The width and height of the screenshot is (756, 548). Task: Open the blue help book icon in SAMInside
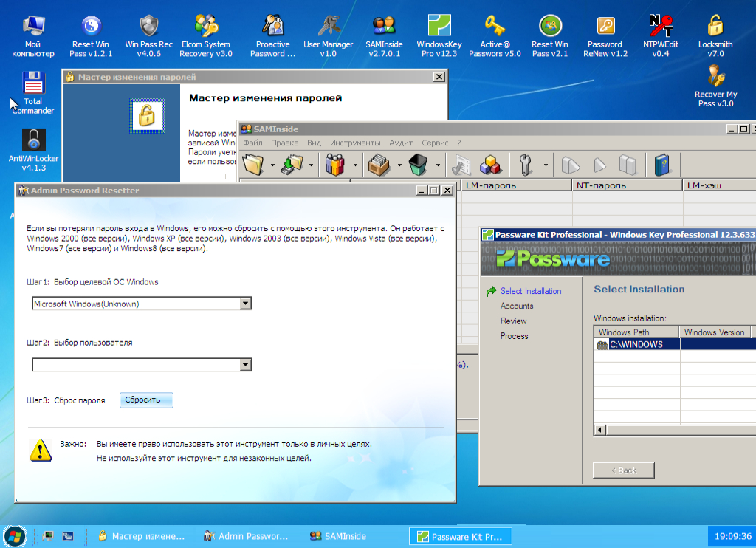[662, 165]
